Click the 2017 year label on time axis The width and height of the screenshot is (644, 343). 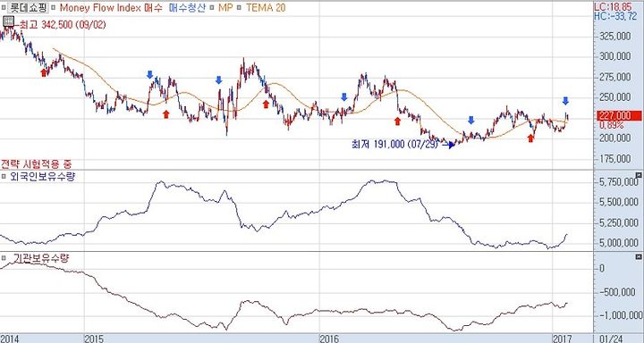[x=563, y=339]
